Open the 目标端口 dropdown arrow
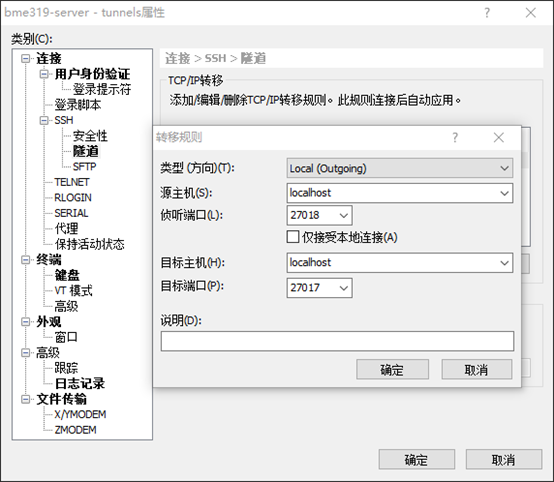Image resolution: width=554 pixels, height=482 pixels. point(343,288)
